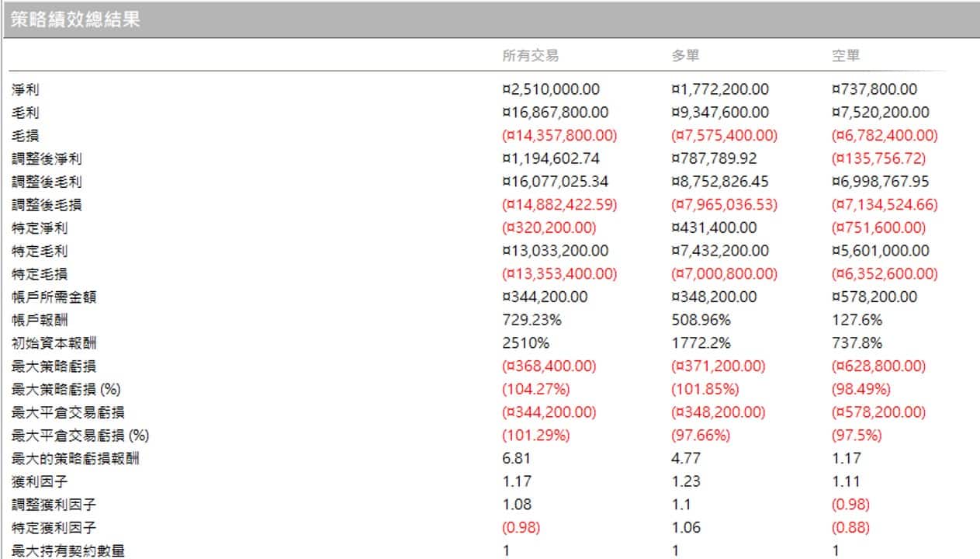Select the 6.81 drawdown return value

tap(517, 459)
